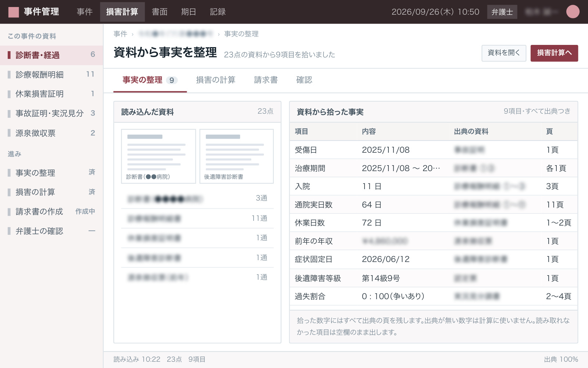The width and height of the screenshot is (588, 368).
Task: Select the document row with 3通
Action: tap(197, 199)
